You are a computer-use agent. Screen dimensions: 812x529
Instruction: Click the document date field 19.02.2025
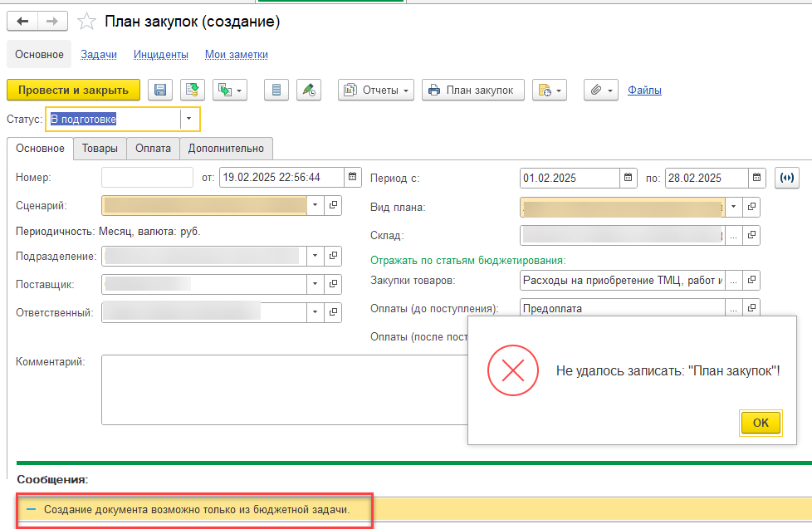click(281, 177)
